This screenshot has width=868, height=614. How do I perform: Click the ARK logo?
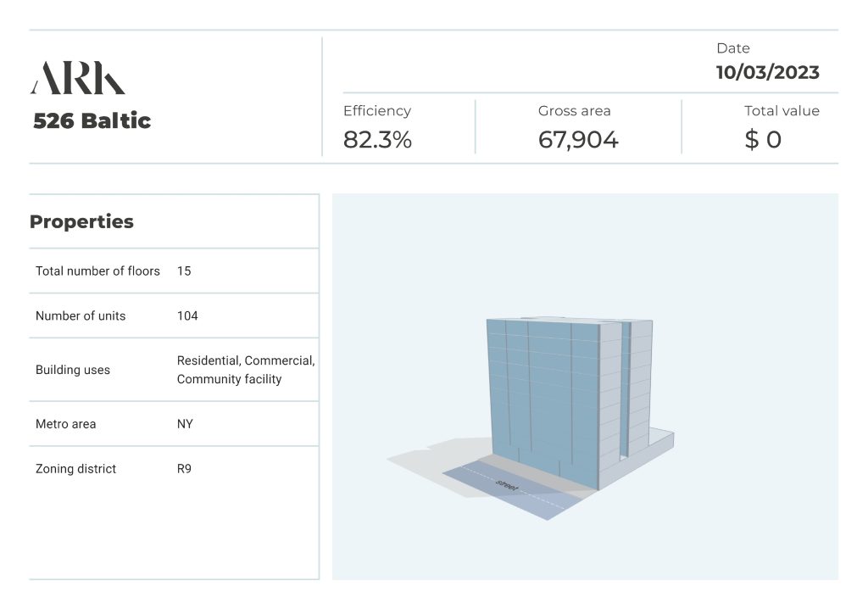[x=78, y=78]
